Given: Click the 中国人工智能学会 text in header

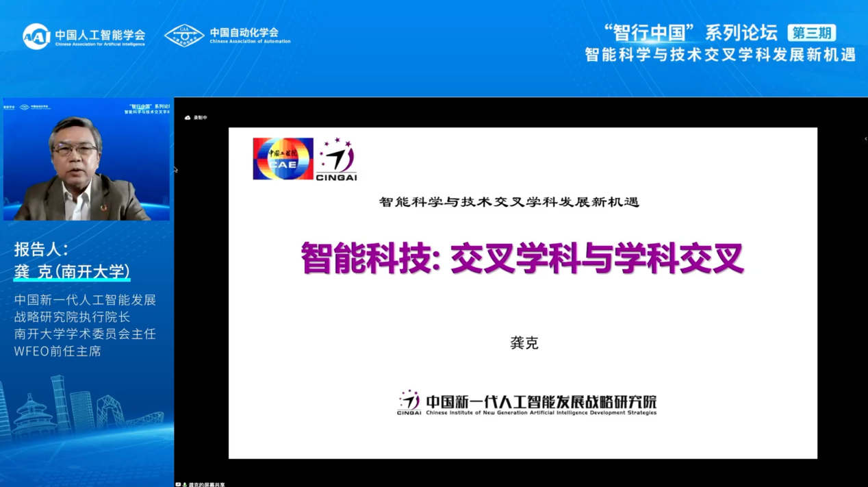Looking at the screenshot, I should (x=100, y=34).
